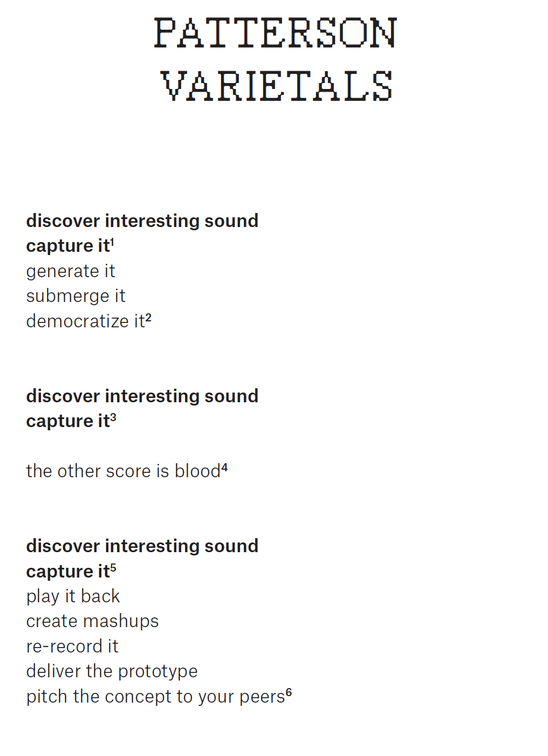This screenshot has height=756, width=548.
Task: Click the words 'capture it' before footnote 5
Action: tap(67, 572)
